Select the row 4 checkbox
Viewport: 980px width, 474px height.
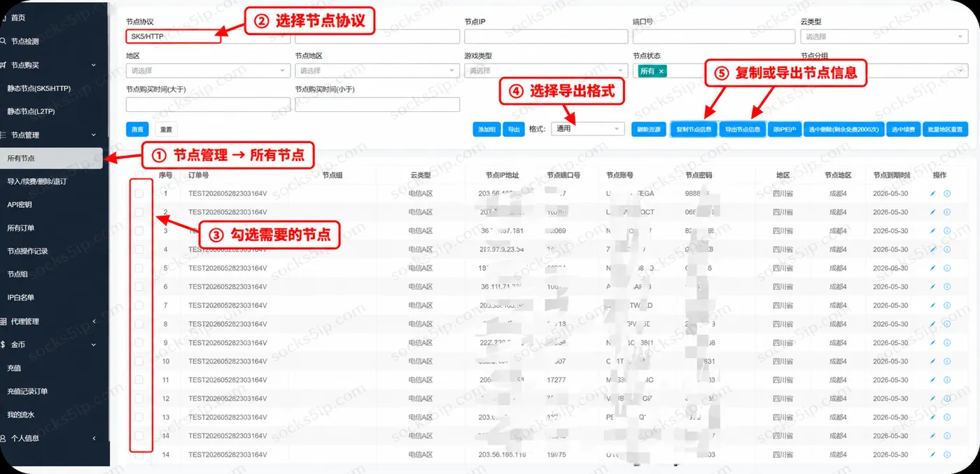pyautogui.click(x=139, y=249)
